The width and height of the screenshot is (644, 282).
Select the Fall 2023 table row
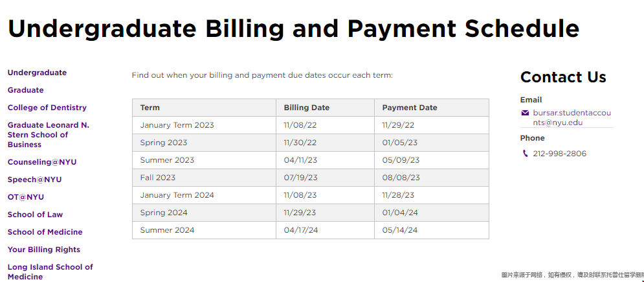click(x=311, y=178)
